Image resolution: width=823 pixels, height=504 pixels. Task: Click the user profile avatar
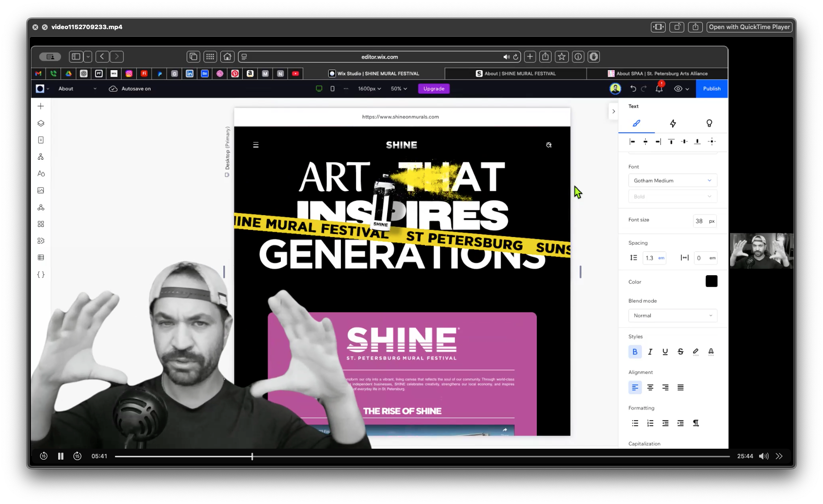pyautogui.click(x=615, y=89)
